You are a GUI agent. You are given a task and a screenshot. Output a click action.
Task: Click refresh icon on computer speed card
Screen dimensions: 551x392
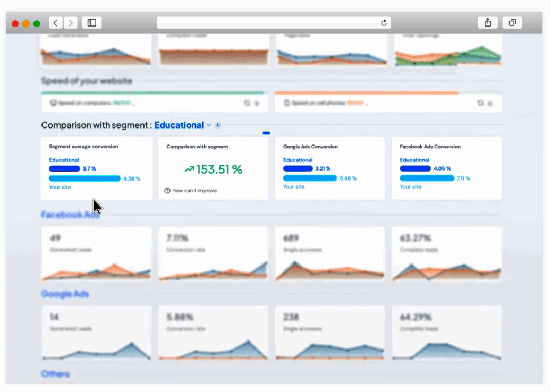click(247, 103)
